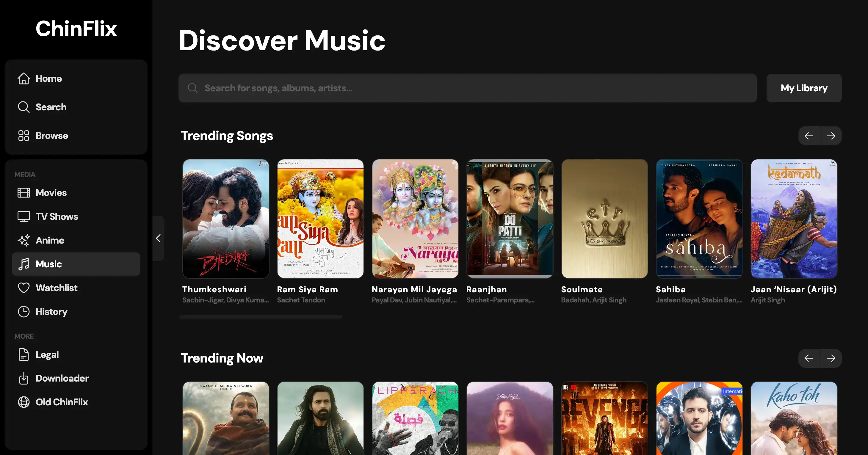The width and height of the screenshot is (868, 455).
Task: Open the Thumkeshwari song cover
Action: click(x=226, y=219)
